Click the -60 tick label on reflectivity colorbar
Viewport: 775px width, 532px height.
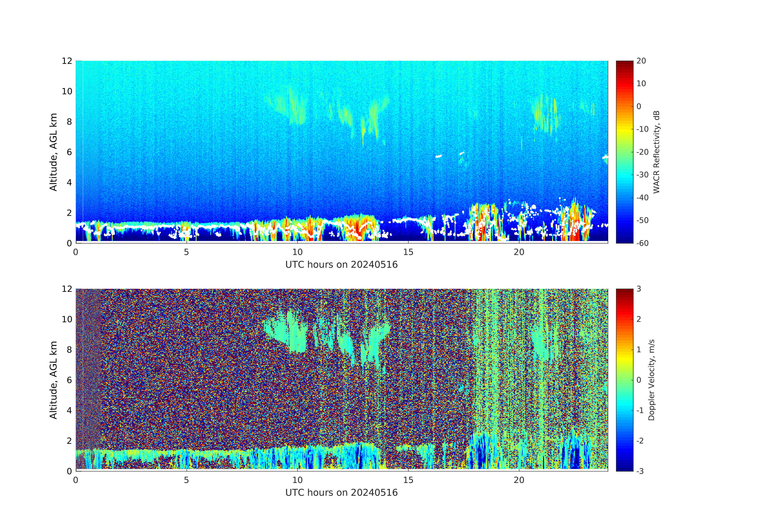pos(642,243)
